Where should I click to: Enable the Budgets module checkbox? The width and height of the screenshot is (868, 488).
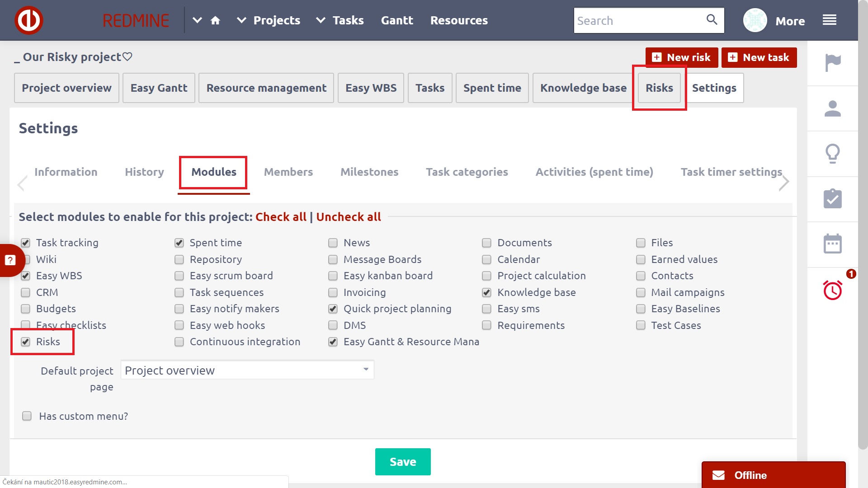tap(26, 309)
